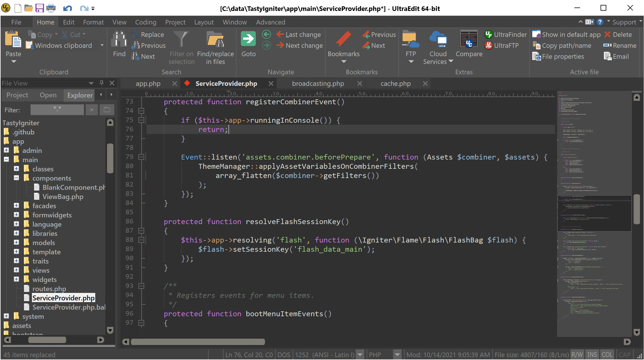Open the Coding ribbon tab
Image resolution: width=644 pixels, height=360 pixels.
(146, 22)
